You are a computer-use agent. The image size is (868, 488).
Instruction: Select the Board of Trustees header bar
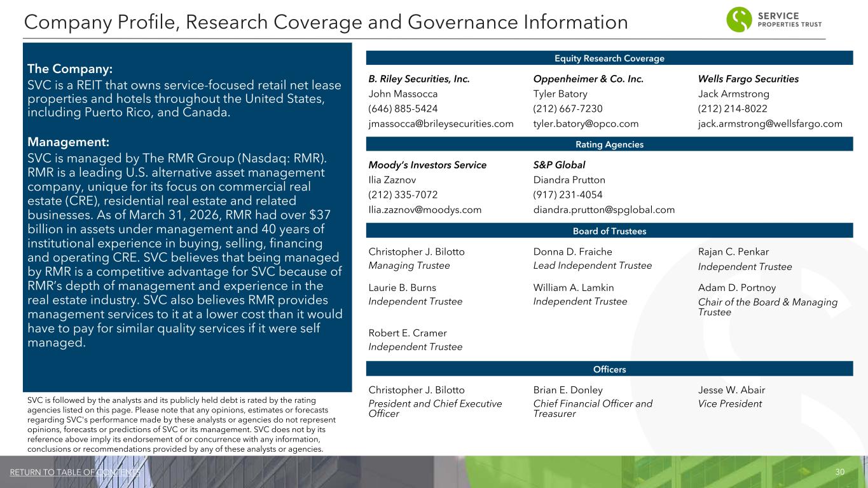(x=609, y=231)
